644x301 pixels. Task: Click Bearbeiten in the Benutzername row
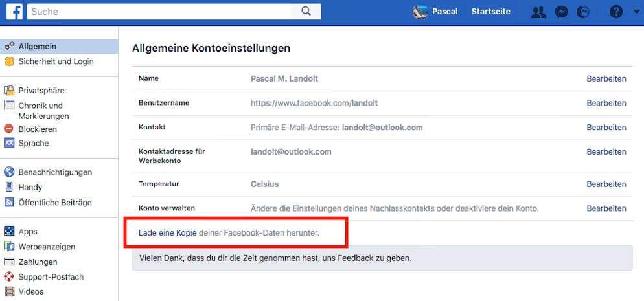tap(606, 103)
